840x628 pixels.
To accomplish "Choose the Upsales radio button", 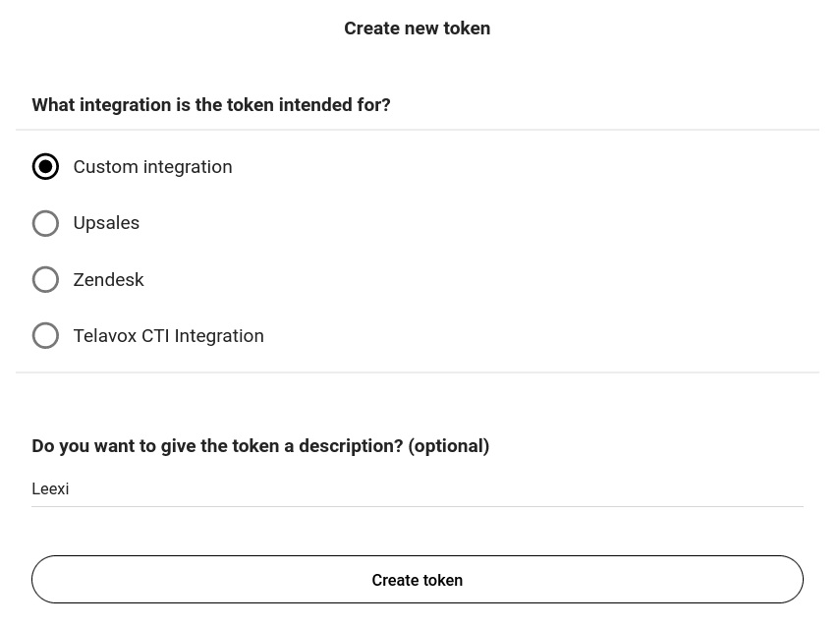I will (45, 223).
